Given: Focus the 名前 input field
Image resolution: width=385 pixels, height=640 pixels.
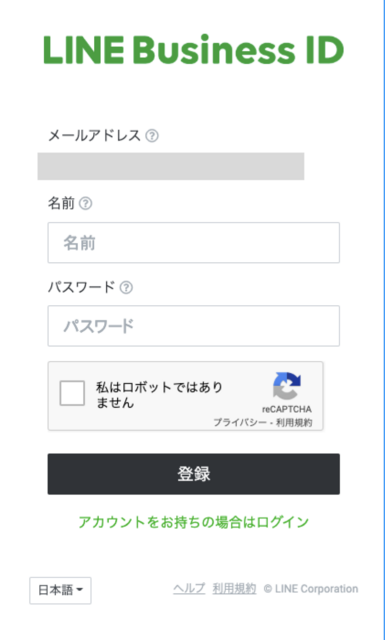Looking at the screenshot, I should pyautogui.click(x=194, y=243).
